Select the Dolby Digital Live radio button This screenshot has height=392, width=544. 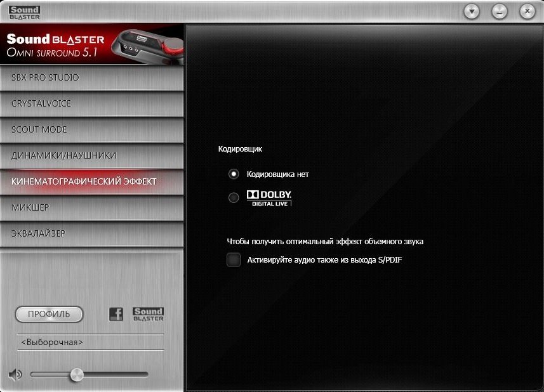coord(234,197)
